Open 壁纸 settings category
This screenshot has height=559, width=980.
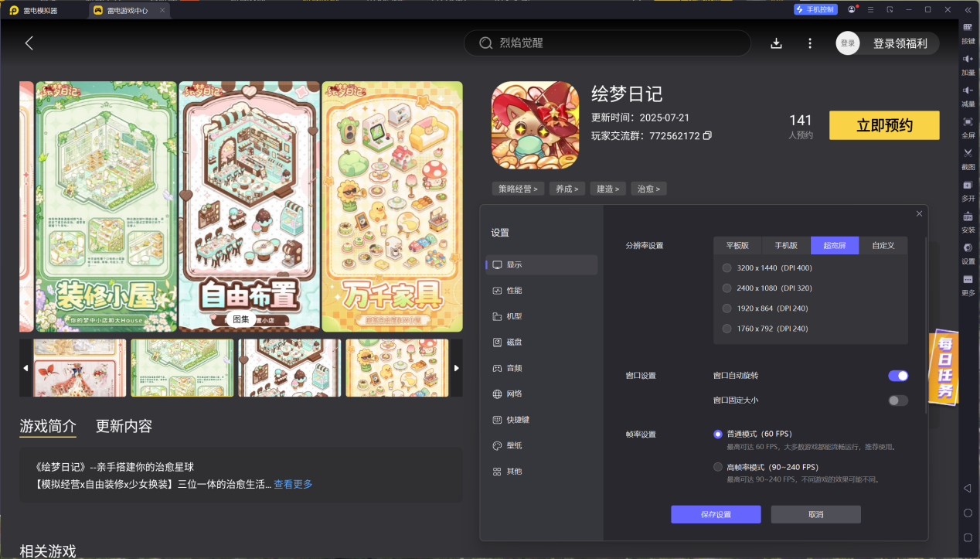click(x=542, y=445)
